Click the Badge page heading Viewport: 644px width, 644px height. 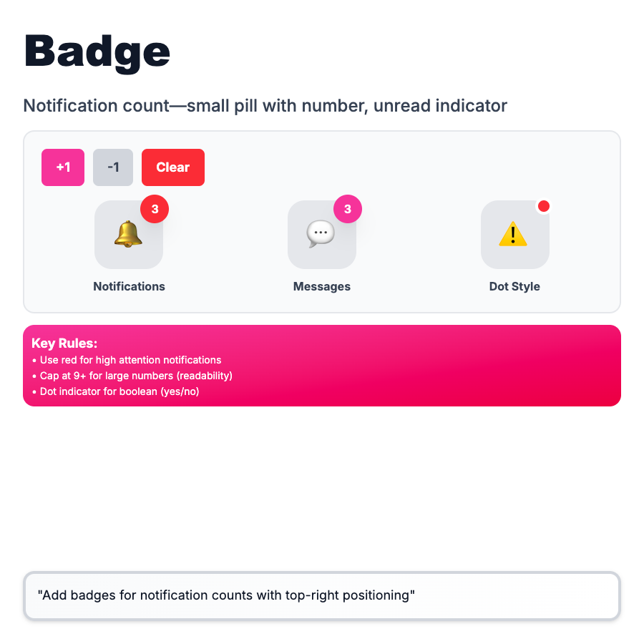point(97,52)
